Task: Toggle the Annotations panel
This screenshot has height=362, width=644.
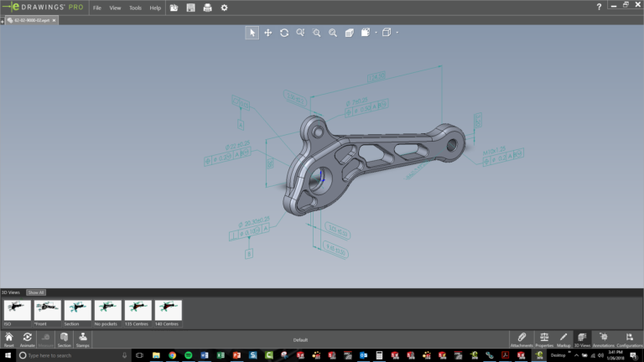Action: pyautogui.click(x=603, y=338)
